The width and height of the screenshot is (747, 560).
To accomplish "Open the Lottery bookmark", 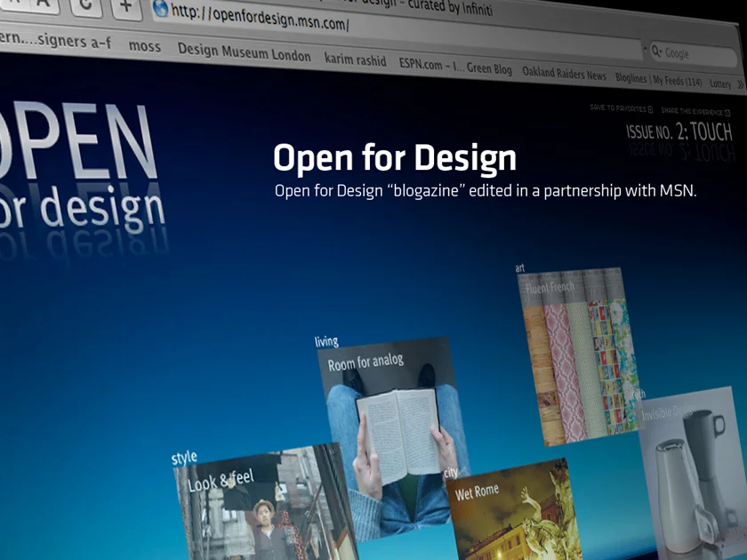I will 720,84.
